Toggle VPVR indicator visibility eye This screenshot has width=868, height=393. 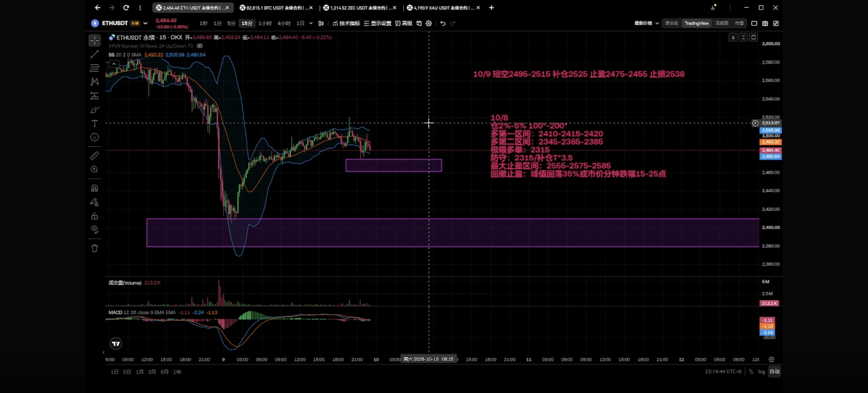(199, 46)
